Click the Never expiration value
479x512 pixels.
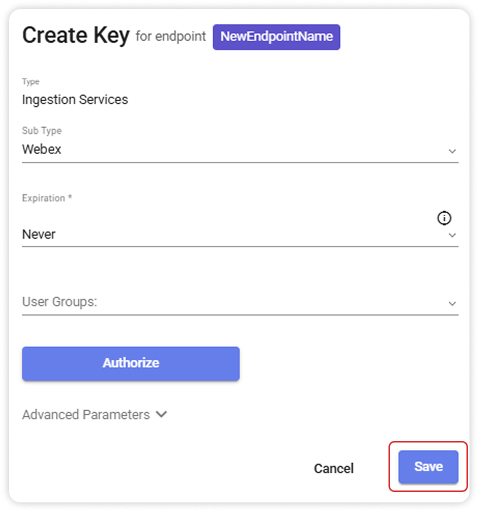click(x=39, y=234)
